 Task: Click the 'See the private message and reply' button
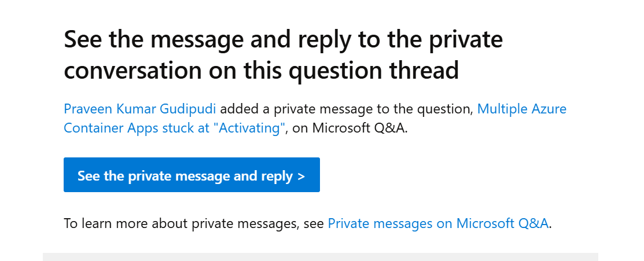tap(192, 175)
